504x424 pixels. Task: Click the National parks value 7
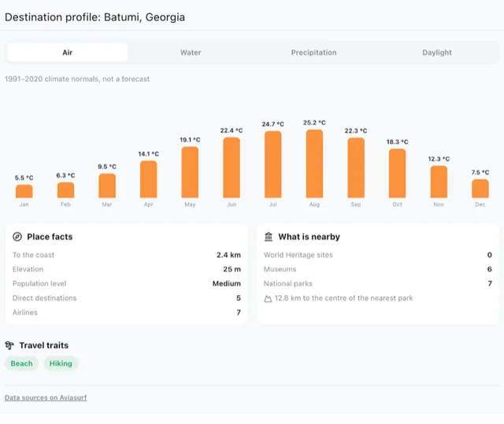tap(490, 283)
